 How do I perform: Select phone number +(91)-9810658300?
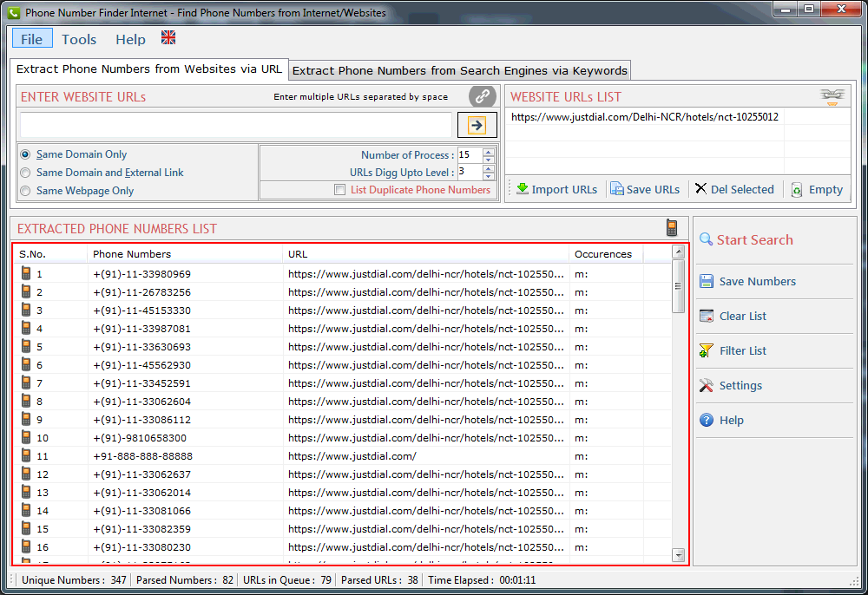(x=140, y=438)
